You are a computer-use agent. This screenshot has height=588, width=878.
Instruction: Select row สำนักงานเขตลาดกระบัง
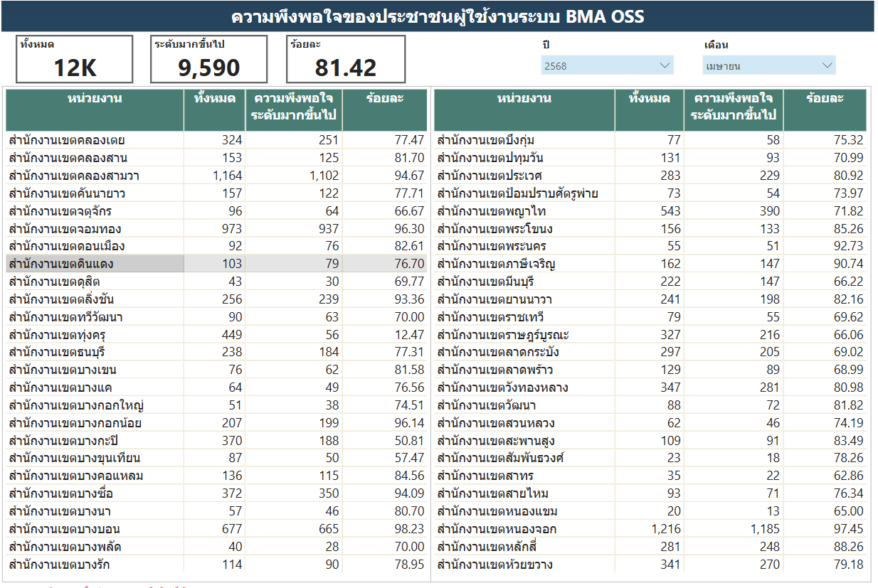point(650,352)
